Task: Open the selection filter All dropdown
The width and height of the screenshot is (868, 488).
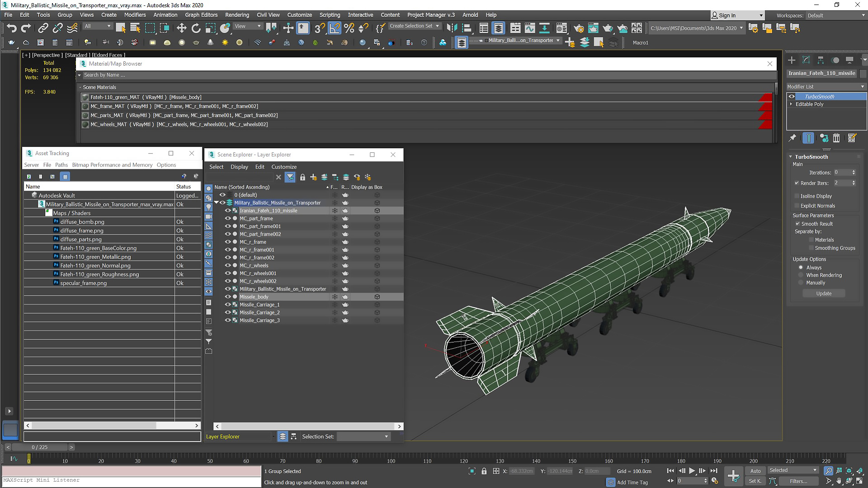Action: point(98,26)
